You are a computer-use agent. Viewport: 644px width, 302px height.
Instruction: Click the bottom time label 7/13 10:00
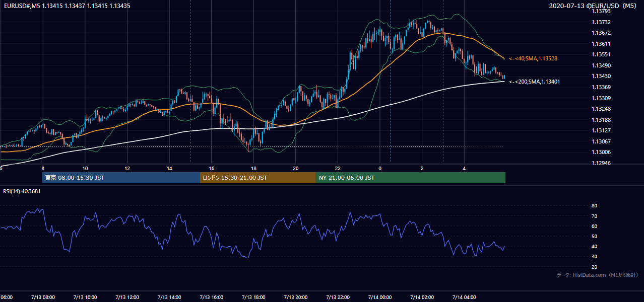coord(85,297)
